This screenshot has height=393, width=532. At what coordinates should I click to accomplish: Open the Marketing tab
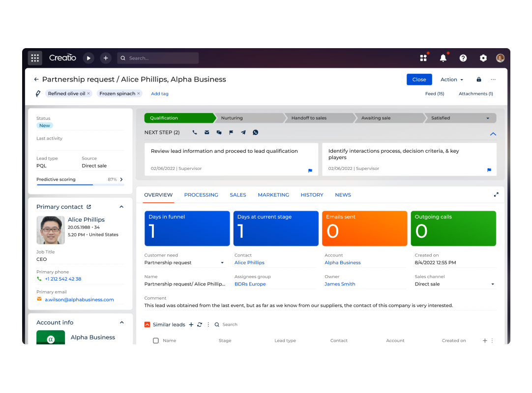[273, 195]
